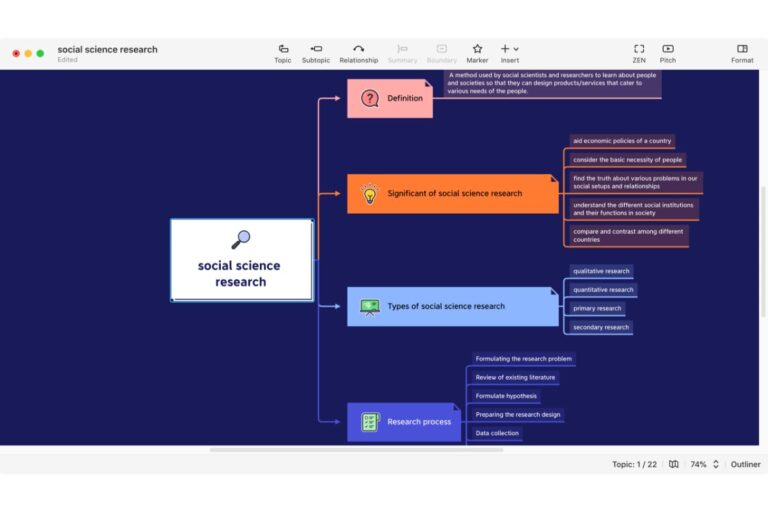768x512 pixels.
Task: Select Types of social science research topic
Action: 453,307
